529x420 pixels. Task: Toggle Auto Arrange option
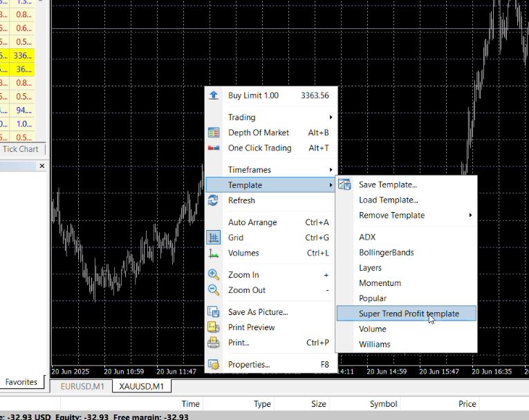(252, 222)
